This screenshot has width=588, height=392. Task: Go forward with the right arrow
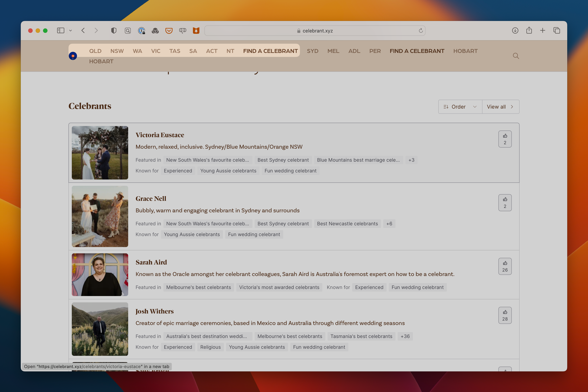tap(96, 30)
